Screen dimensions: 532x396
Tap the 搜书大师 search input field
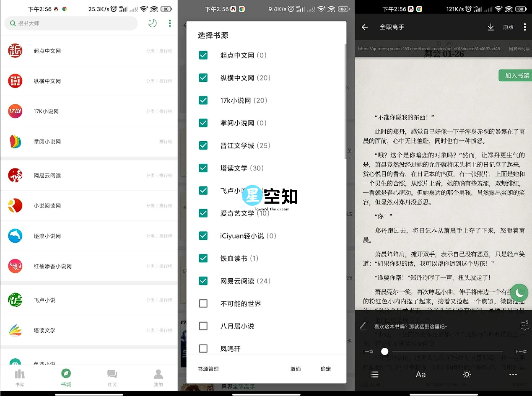click(71, 23)
